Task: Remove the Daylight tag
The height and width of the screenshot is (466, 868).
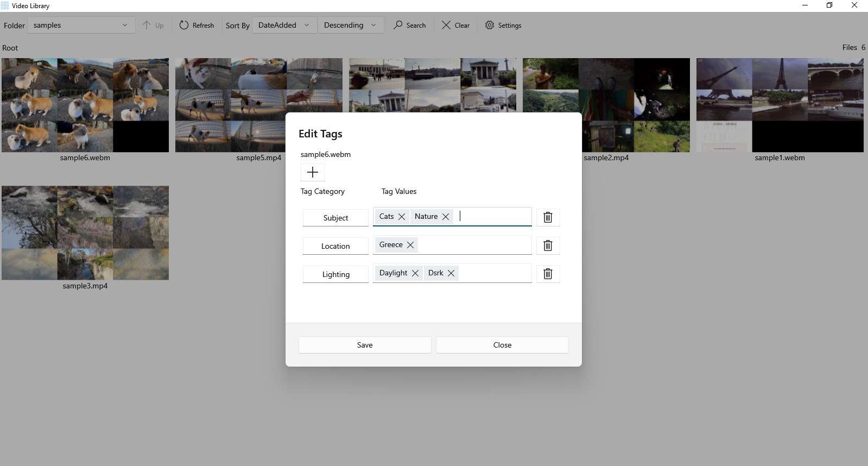Action: (x=415, y=273)
